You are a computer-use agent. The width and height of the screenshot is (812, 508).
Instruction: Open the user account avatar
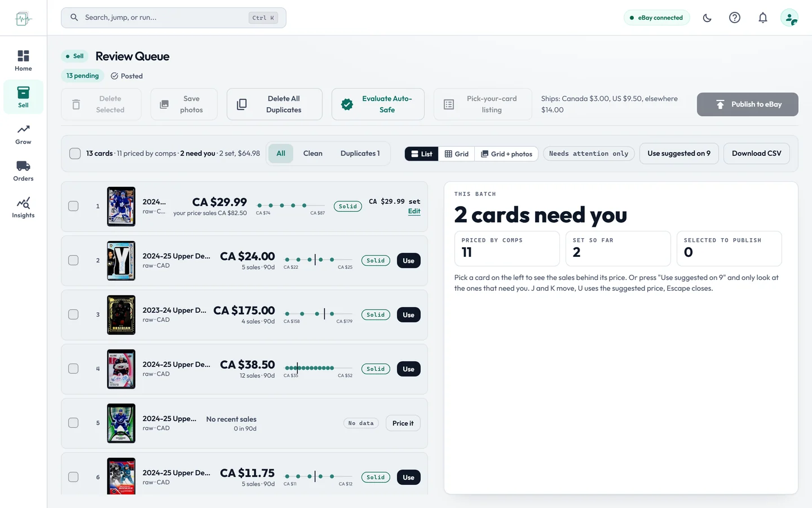click(x=789, y=17)
